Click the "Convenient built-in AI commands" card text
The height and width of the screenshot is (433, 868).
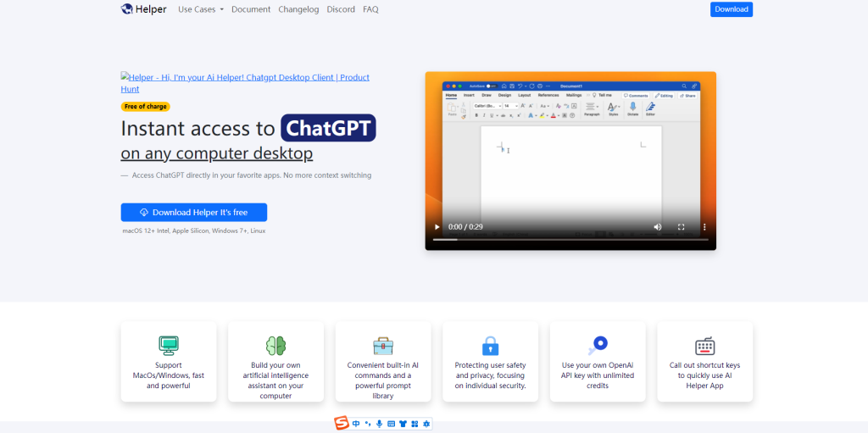[383, 380]
